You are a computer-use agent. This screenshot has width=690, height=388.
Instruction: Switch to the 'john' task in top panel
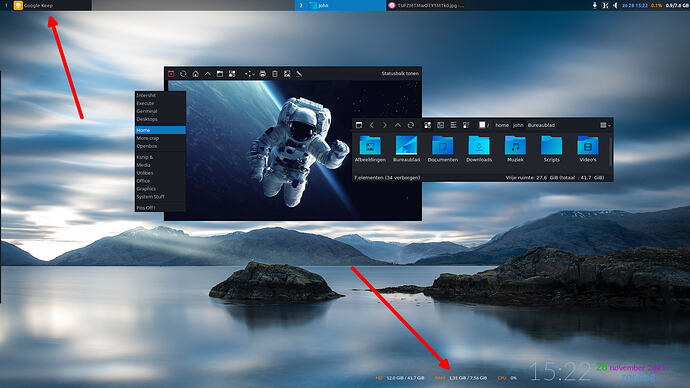340,5
